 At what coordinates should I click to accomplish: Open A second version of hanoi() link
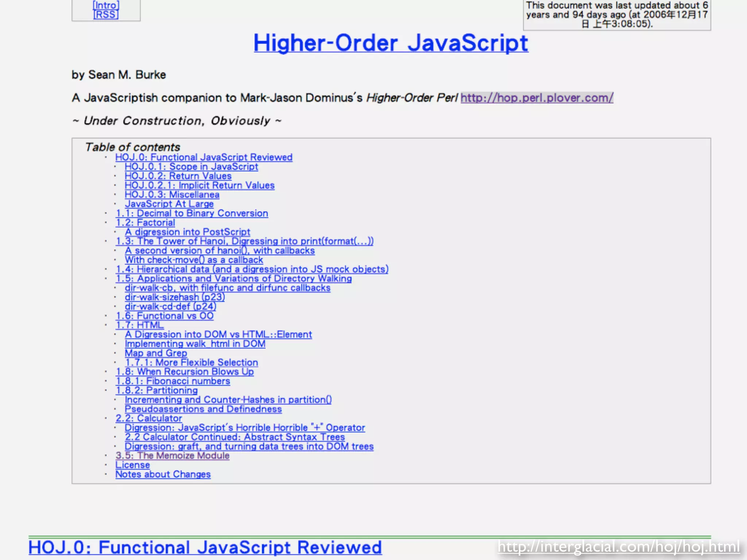click(220, 250)
